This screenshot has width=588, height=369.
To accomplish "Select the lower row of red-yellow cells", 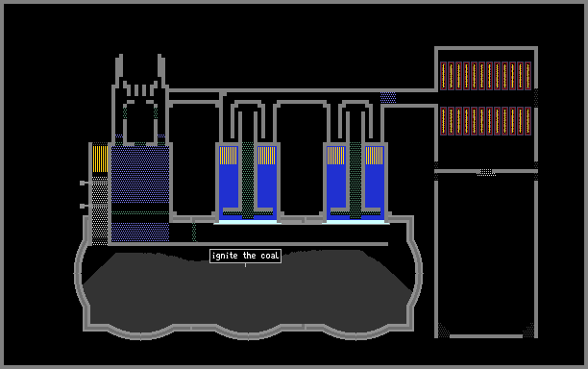I will (x=485, y=121).
